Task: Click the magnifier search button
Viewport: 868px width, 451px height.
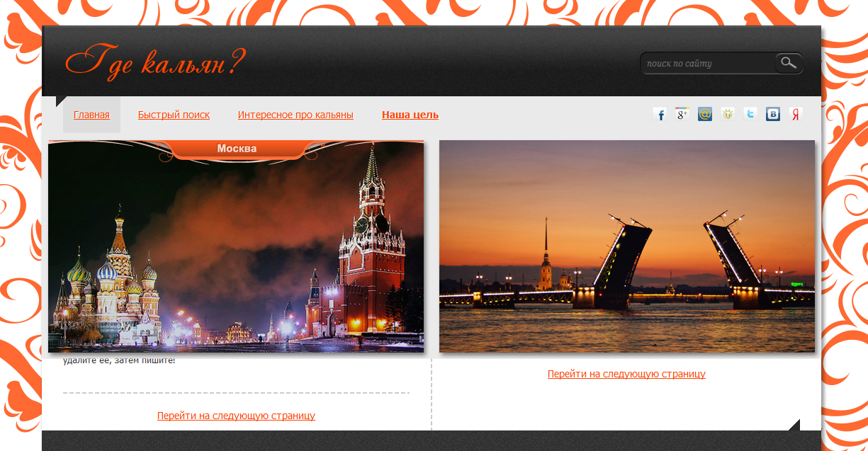Action: click(789, 63)
